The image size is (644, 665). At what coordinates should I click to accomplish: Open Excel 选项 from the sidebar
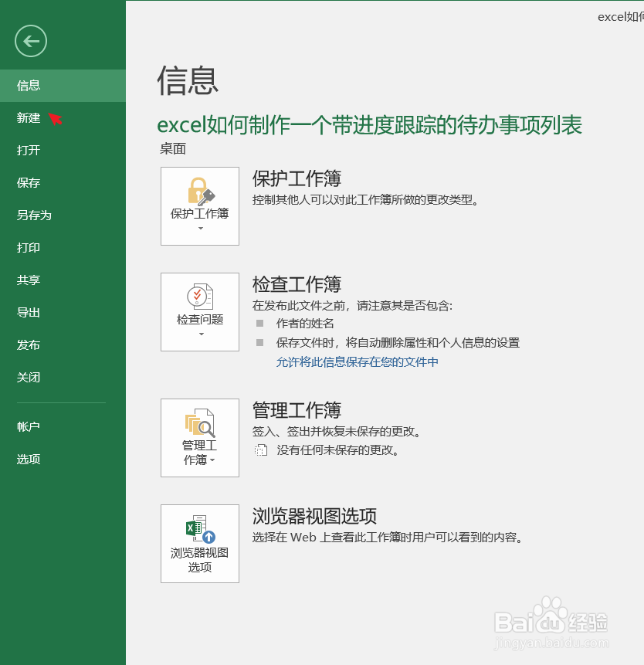[63, 460]
